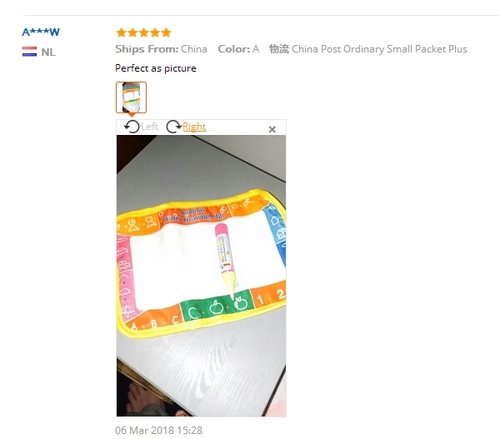Viewport: 500px width, 439px height.
Task: Click the second orange rating star
Action: [133, 32]
